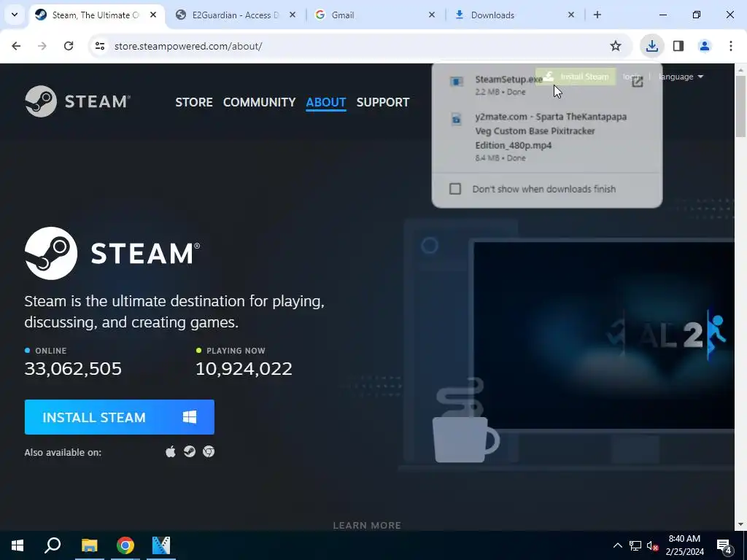The width and height of the screenshot is (747, 560).
Task: Open the Chrome profile avatar
Action: [705, 46]
